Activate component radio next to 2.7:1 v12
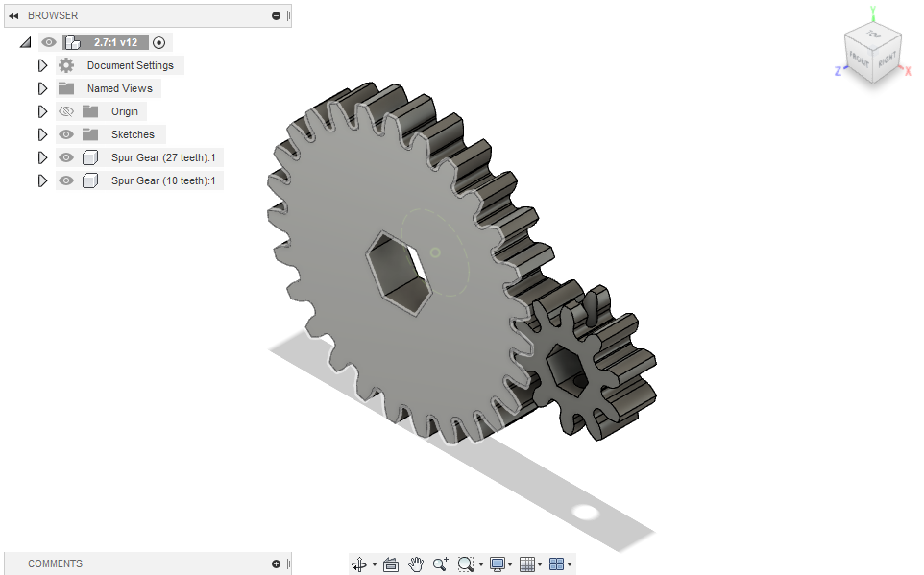This screenshot has height=575, width=924. [x=158, y=41]
